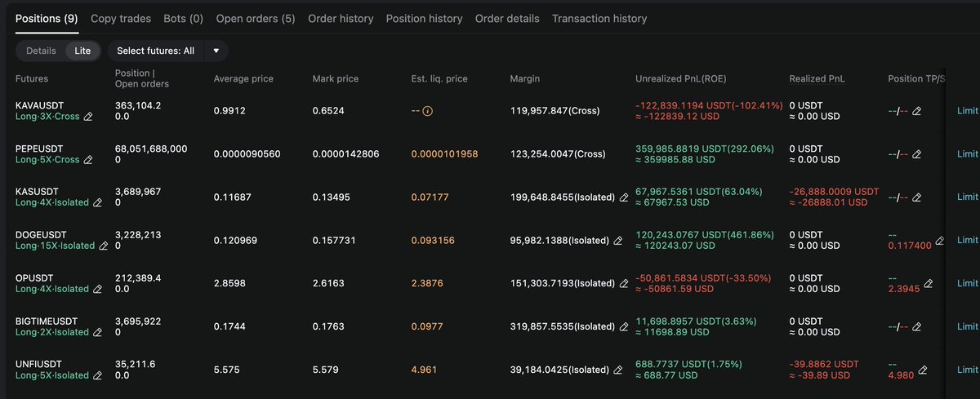This screenshot has width=980, height=399.
Task: Open info icon beside KAVAUSDT liquidation price
Action: pos(427,111)
